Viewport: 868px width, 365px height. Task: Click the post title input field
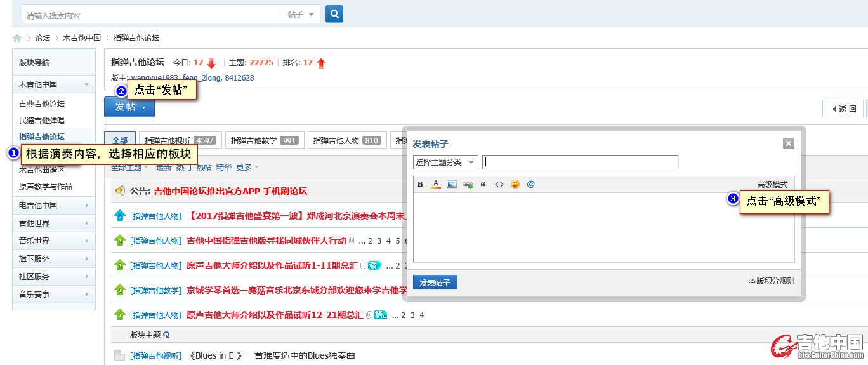(580, 163)
